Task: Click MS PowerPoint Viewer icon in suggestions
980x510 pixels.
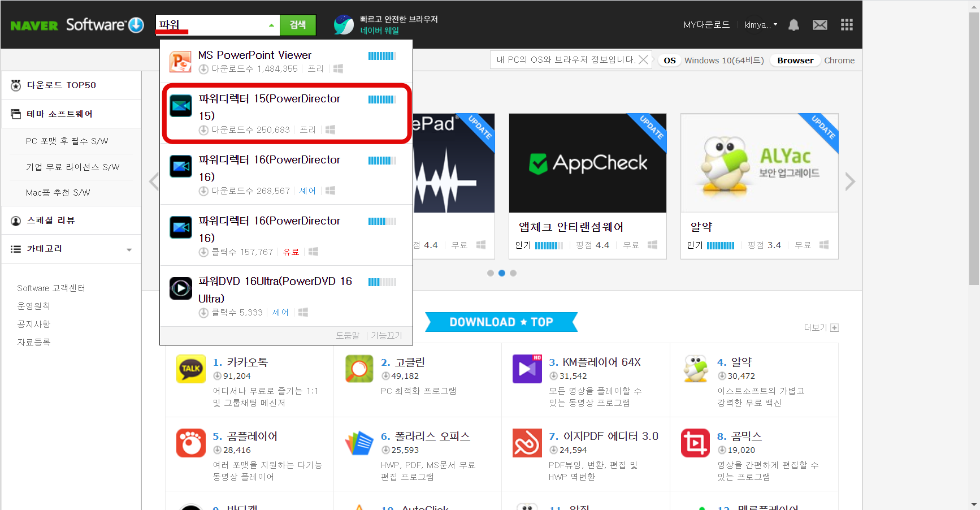Action: click(181, 61)
